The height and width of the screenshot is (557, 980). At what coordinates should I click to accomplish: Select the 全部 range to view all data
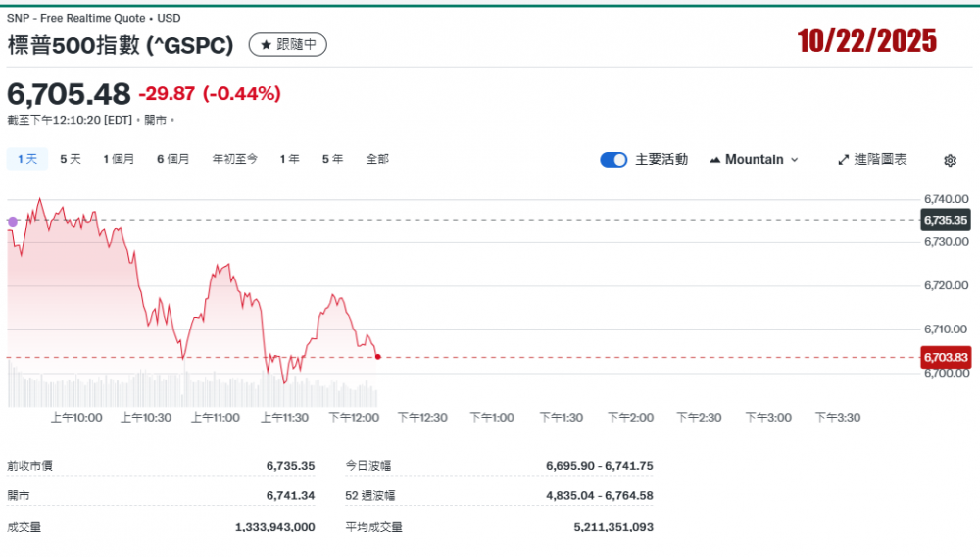click(x=377, y=159)
